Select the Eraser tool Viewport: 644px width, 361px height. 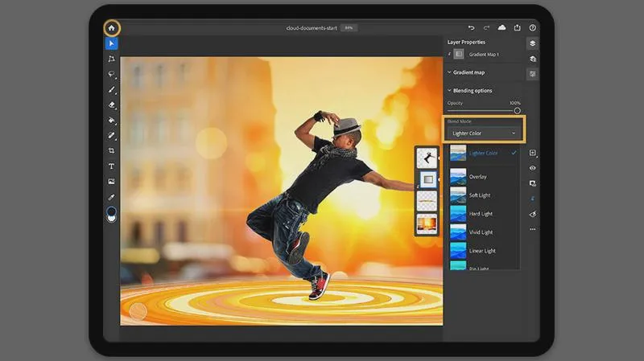click(x=111, y=105)
